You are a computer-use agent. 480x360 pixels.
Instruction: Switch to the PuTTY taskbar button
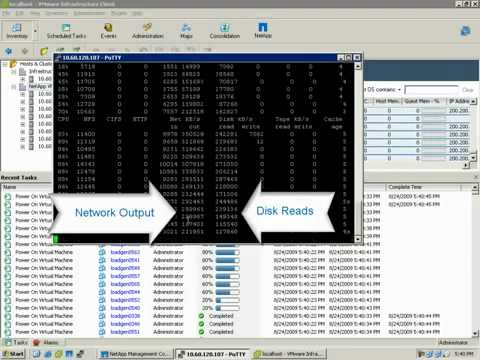tap(213, 354)
